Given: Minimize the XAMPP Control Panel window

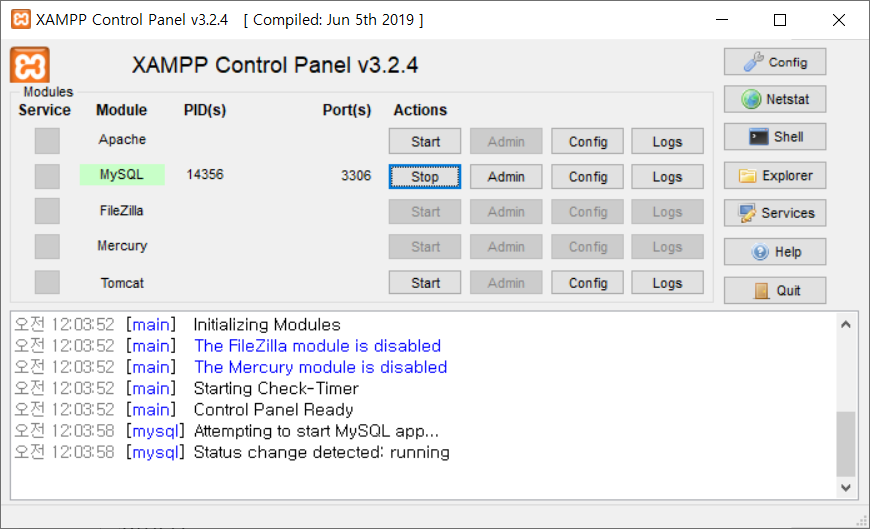Looking at the screenshot, I should pos(722,19).
